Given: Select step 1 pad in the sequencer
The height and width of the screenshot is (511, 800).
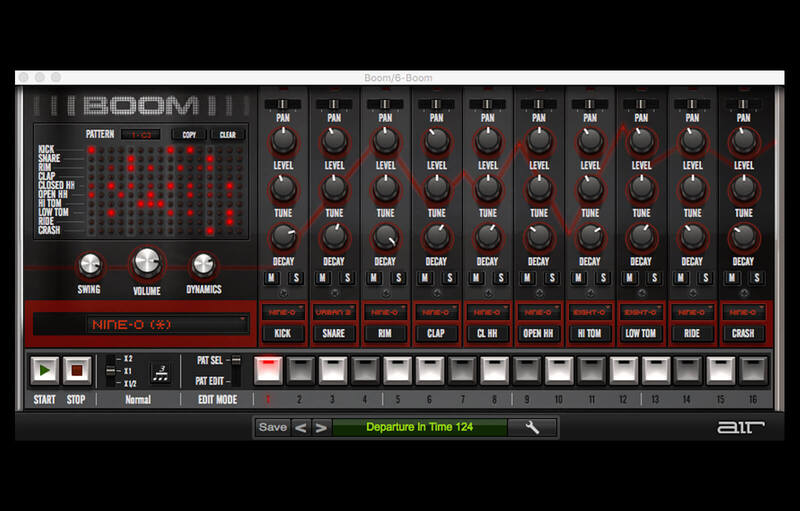Looking at the screenshot, I should (x=268, y=370).
